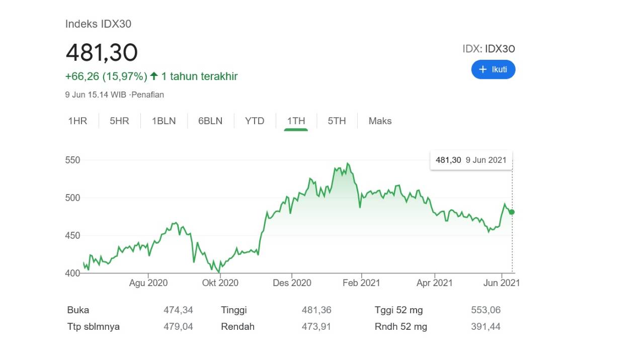Switch chart to 5TH range
The width and height of the screenshot is (644, 362).
click(337, 121)
